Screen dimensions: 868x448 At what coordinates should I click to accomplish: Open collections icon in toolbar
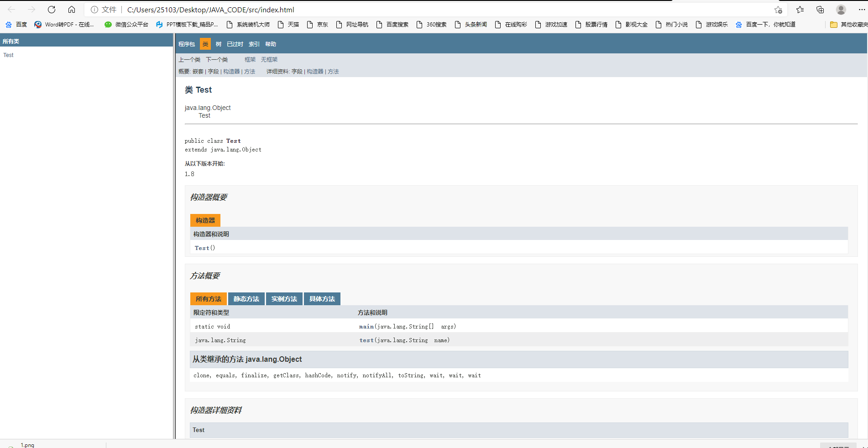tap(820, 10)
